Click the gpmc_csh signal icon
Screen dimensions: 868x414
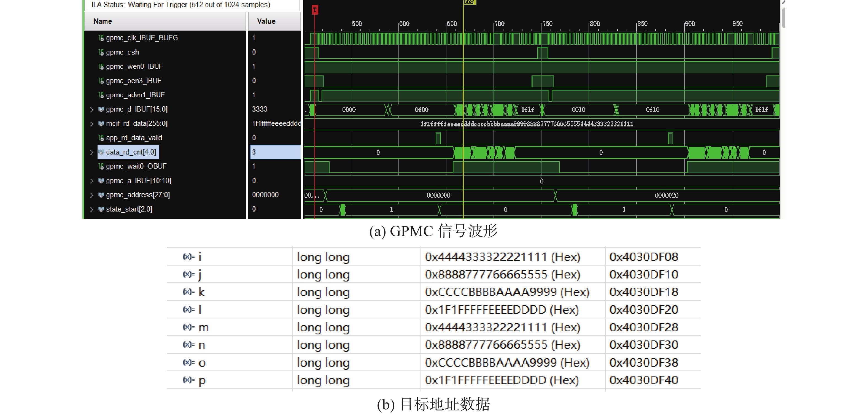coord(101,52)
